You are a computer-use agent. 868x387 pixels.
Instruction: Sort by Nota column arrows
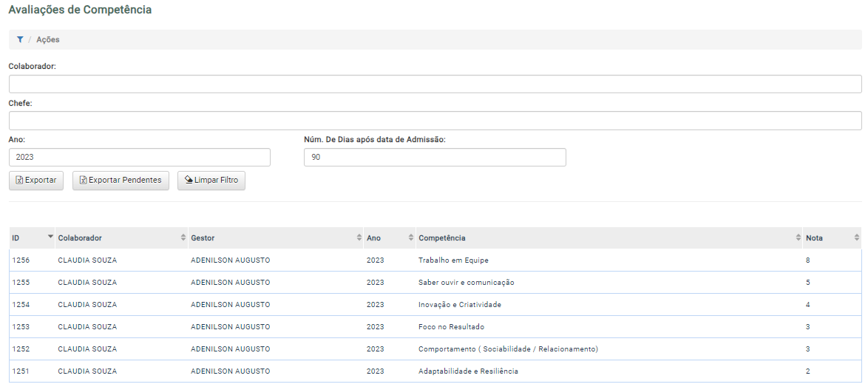[857, 238]
